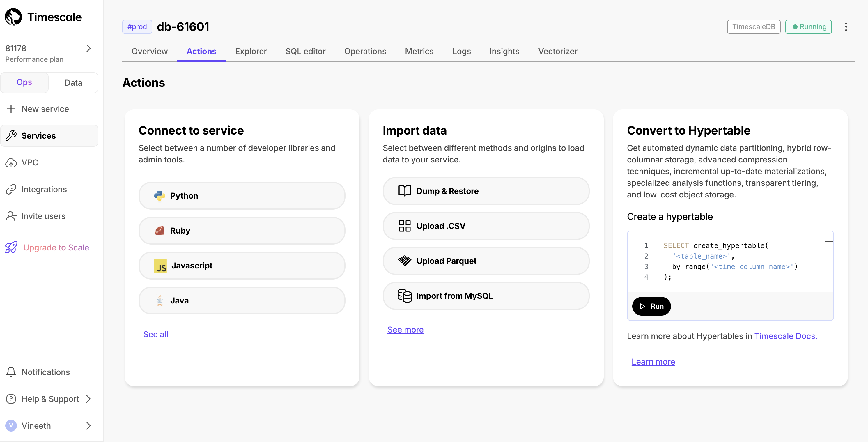The image size is (868, 442).
Task: Open the VPC sidebar label
Action: (30, 162)
